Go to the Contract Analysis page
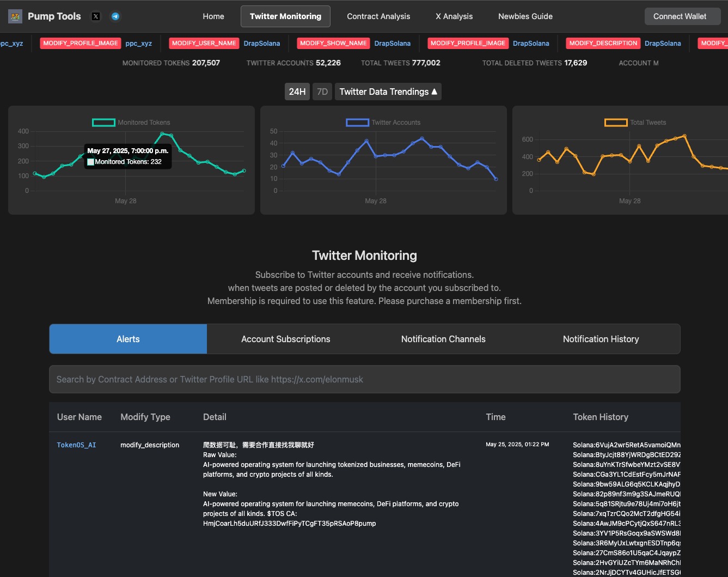728x577 pixels. tap(378, 16)
